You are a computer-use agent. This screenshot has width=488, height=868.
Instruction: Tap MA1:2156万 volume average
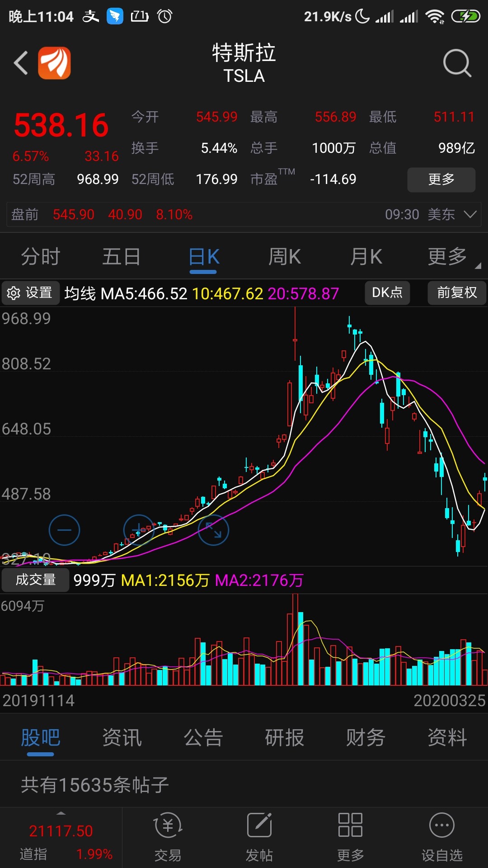pyautogui.click(x=165, y=580)
